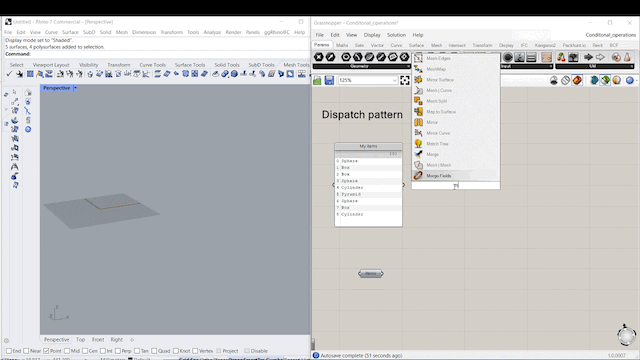Enable the Perp osnap checkbox
The image size is (640, 360).
click(118, 351)
